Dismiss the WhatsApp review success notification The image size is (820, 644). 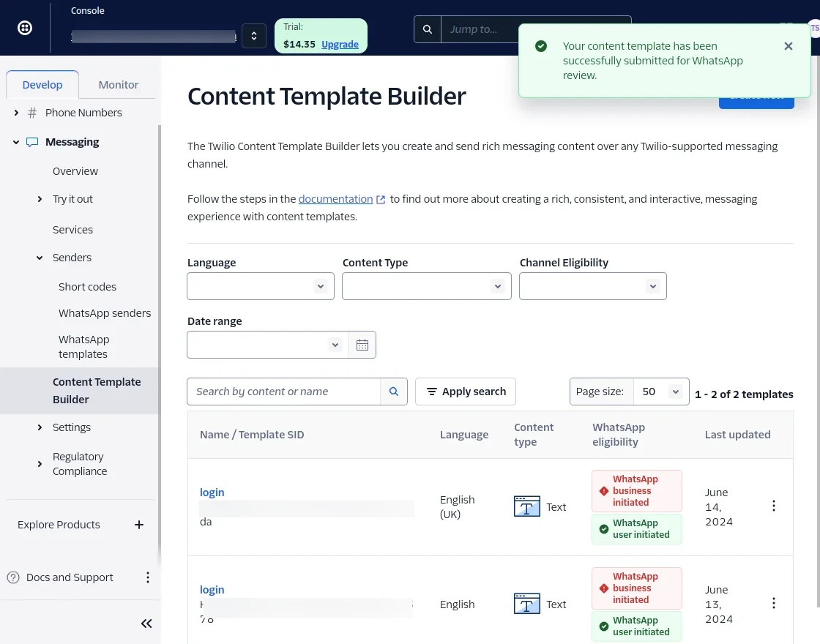coord(789,46)
